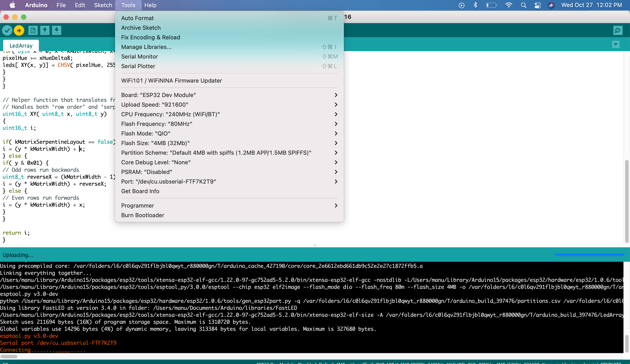This screenshot has width=630, height=364.
Task: Click the date and time in menu bar
Action: pyautogui.click(x=591, y=5)
